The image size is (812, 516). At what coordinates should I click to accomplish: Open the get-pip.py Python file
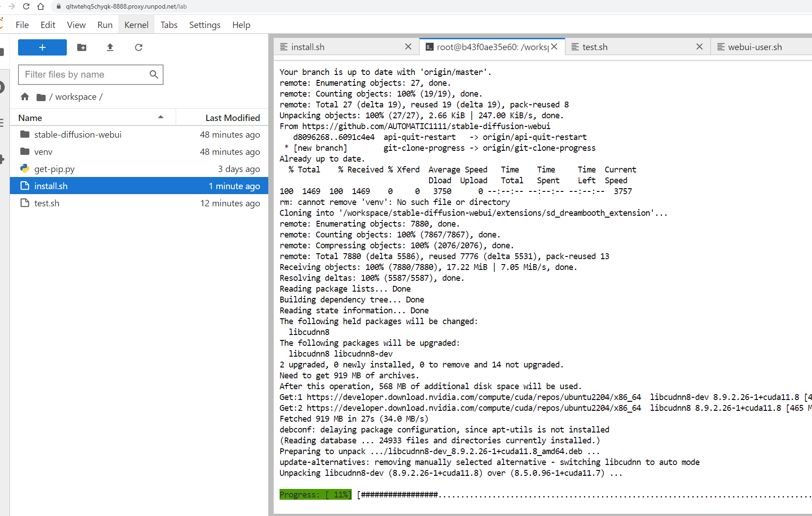pos(54,168)
